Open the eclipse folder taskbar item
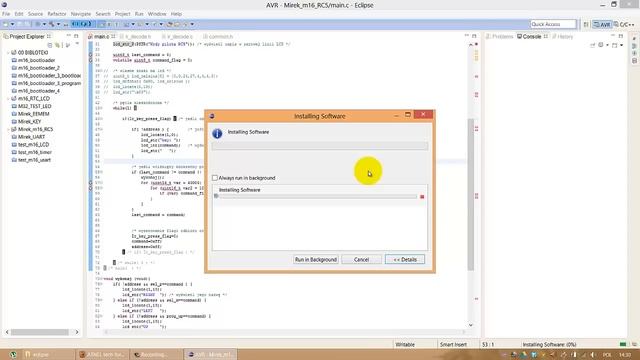Screen dimensions: 640x360 tap(48, 354)
